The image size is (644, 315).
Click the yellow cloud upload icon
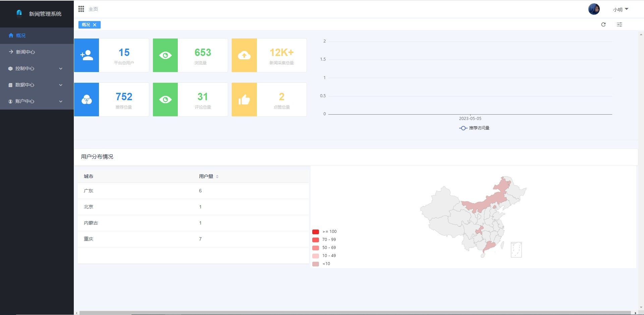coord(244,55)
